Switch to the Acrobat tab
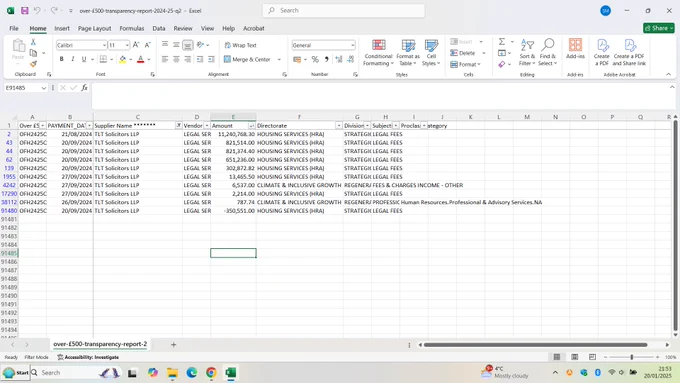The height and width of the screenshot is (383, 680). 254,28
